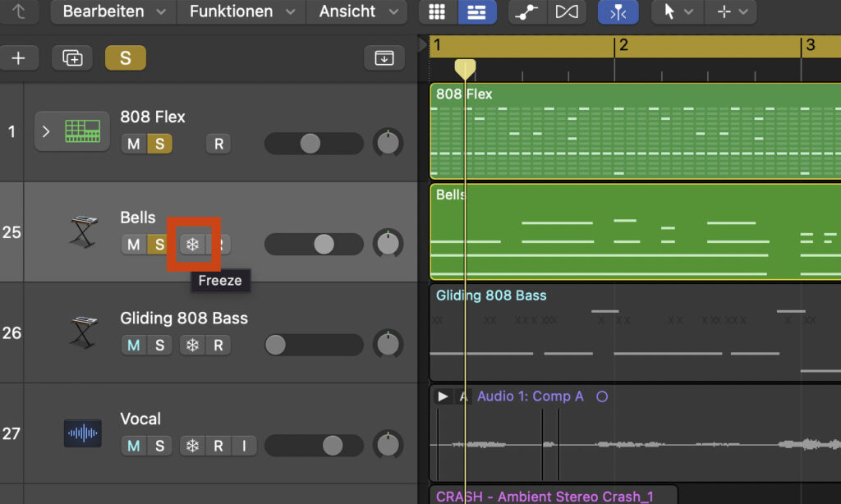Switch to the grid view icon
The image size is (841, 504).
click(x=437, y=11)
